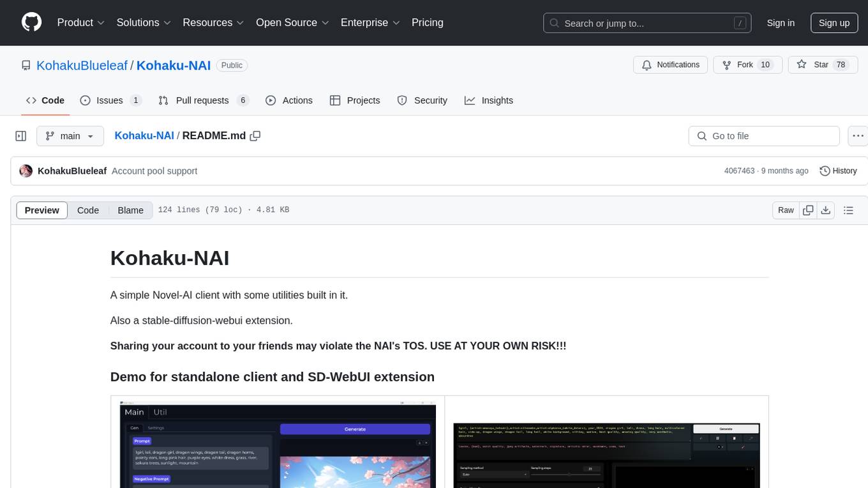
Task: Toggle the file tree side panel
Action: click(x=21, y=136)
